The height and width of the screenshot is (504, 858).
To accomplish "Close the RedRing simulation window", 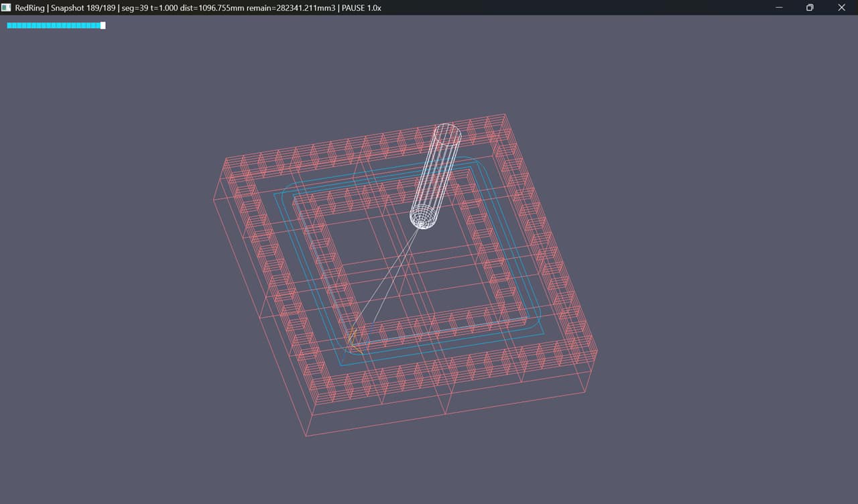I will coord(842,7).
